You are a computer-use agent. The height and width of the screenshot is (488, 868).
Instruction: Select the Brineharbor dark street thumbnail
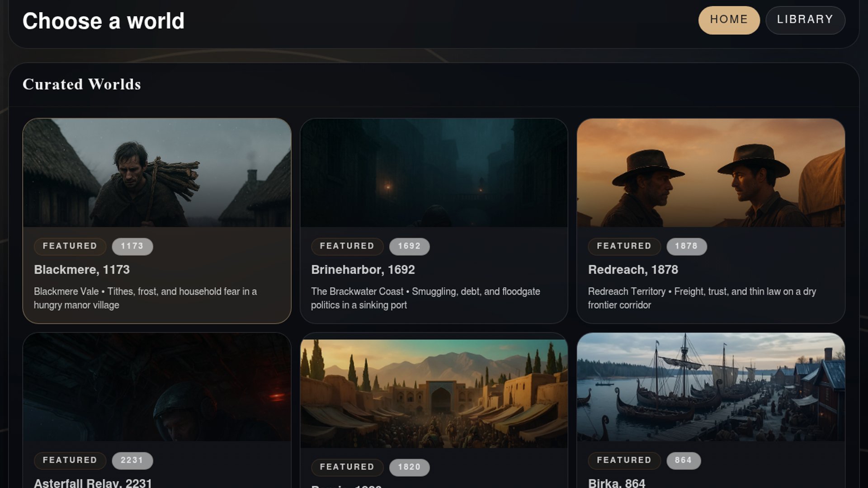[434, 173]
